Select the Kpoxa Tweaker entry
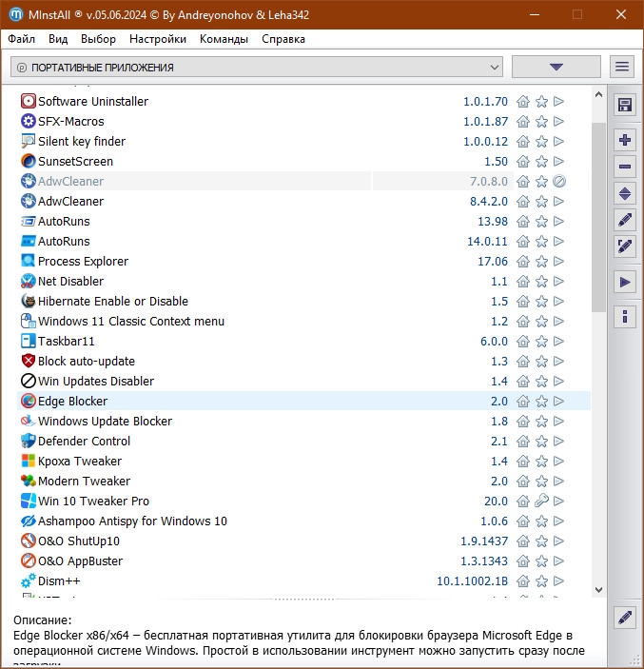The width and height of the screenshot is (644, 669). (x=303, y=462)
